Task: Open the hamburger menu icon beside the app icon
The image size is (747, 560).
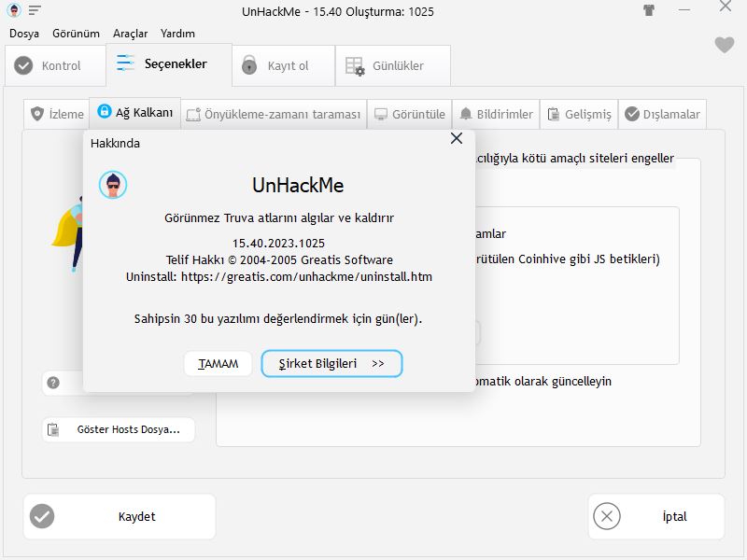Action: pos(35,10)
